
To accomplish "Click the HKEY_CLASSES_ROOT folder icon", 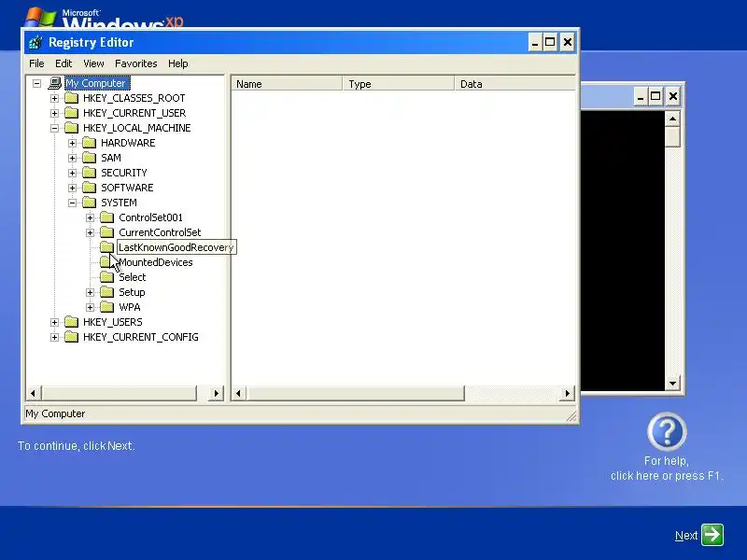I will click(x=72, y=98).
